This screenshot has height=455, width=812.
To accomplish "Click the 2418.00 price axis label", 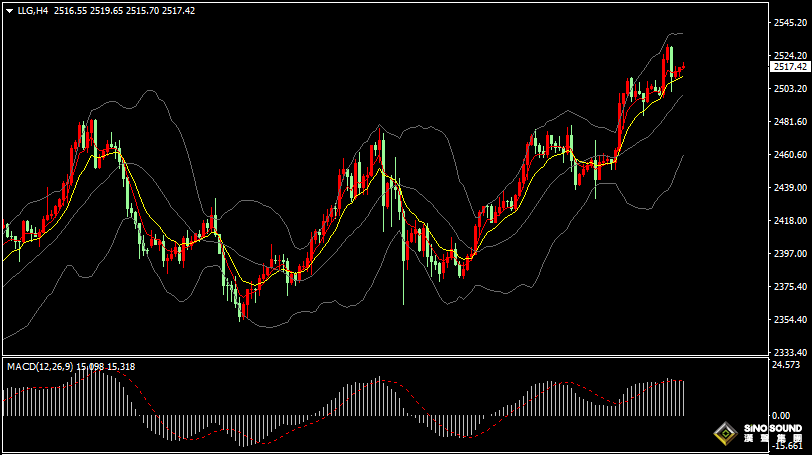I will pos(790,221).
